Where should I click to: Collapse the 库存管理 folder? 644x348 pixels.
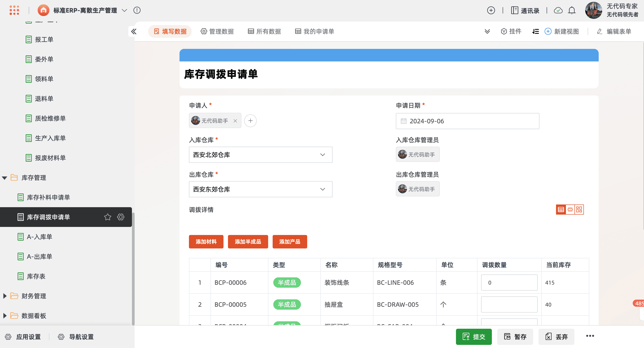point(4,178)
